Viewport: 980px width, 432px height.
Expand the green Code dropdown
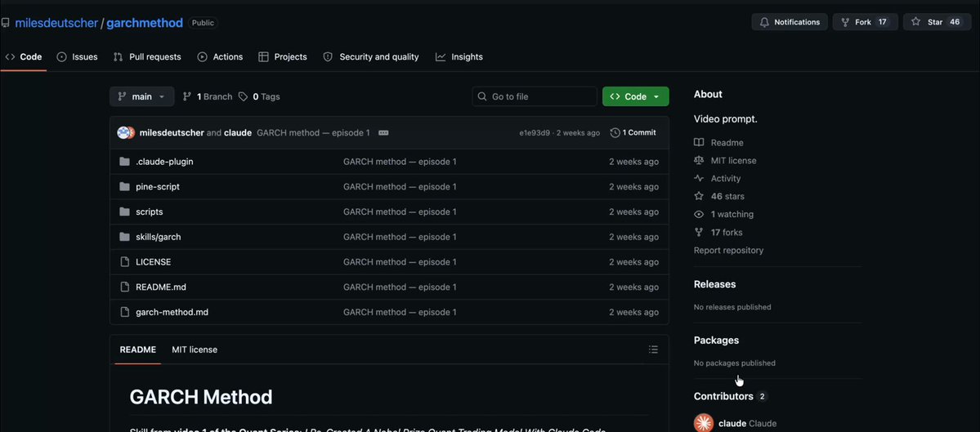636,96
